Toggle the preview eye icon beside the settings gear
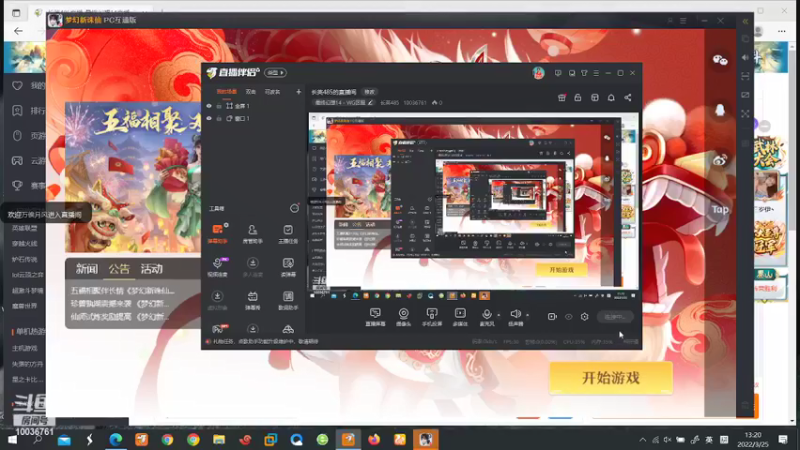The height and width of the screenshot is (450, 800). pyautogui.click(x=568, y=317)
